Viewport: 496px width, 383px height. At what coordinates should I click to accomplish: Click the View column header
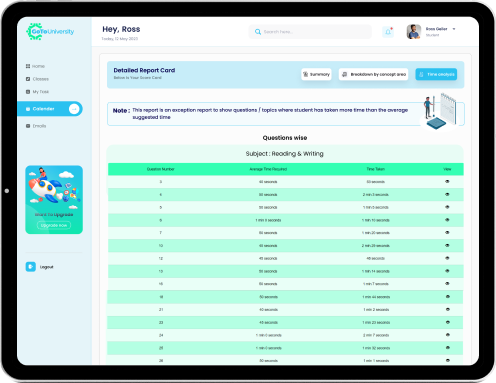(447, 169)
